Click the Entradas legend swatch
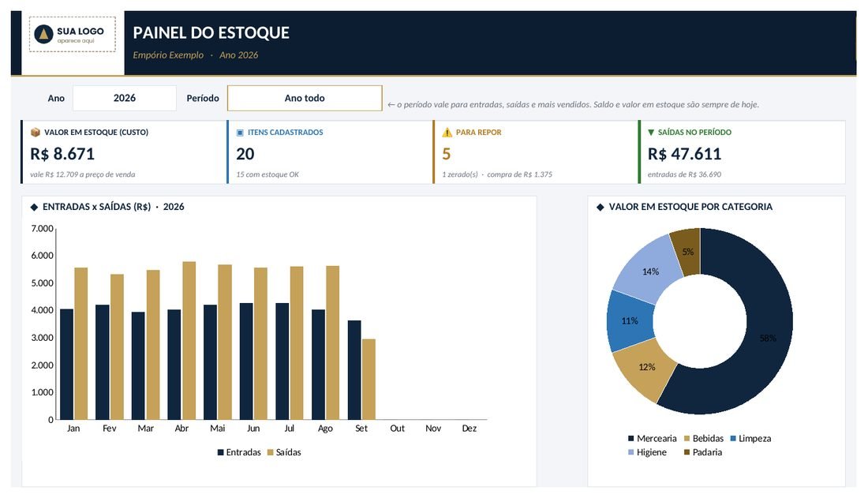This screenshot has width=868, height=498. [220, 452]
